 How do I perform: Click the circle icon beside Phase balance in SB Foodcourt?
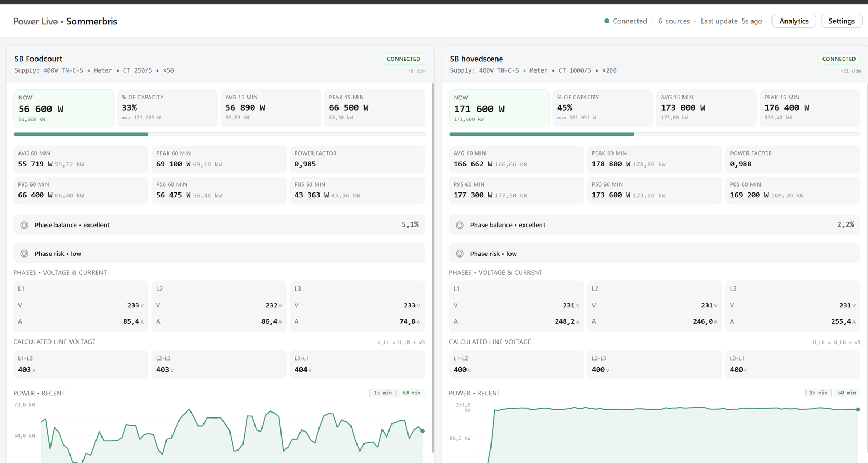24,225
